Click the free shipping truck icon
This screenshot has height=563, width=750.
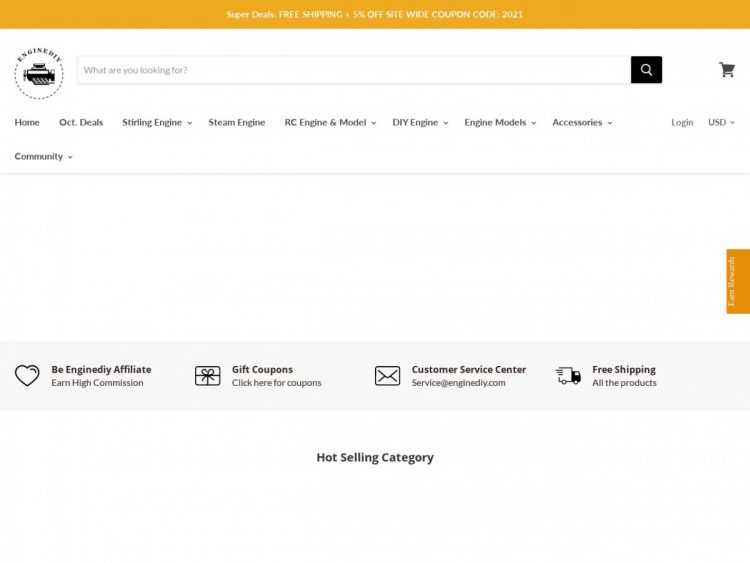point(568,376)
